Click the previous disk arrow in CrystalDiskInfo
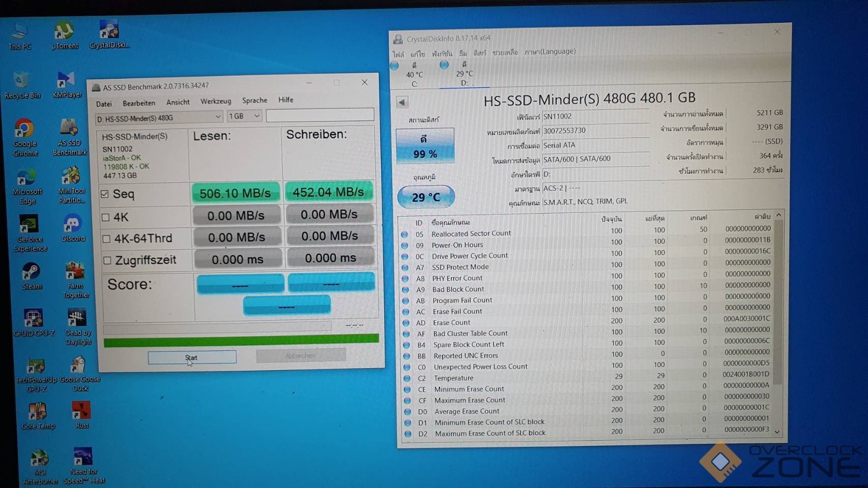 (x=402, y=102)
